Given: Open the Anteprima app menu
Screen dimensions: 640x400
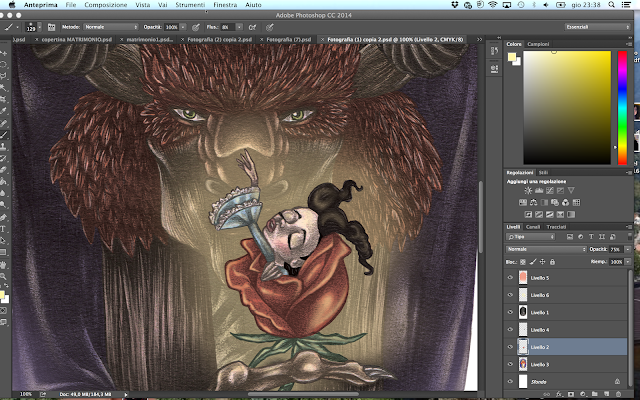Looking at the screenshot, I should click(x=40, y=5).
